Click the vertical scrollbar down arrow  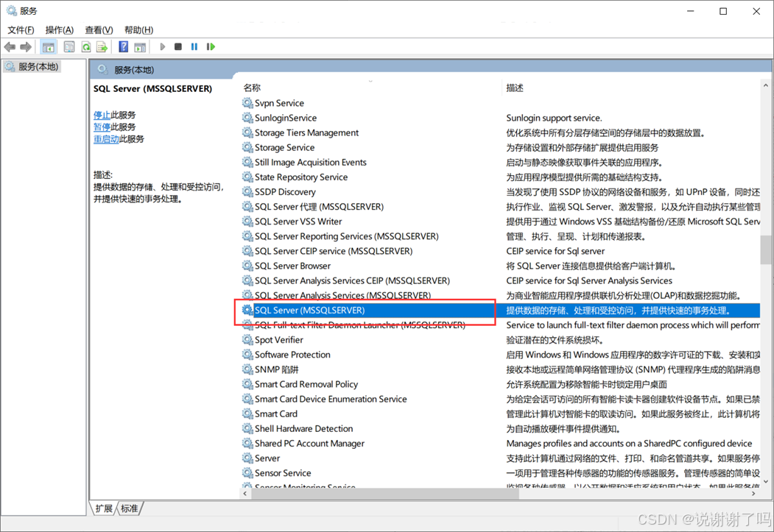(x=766, y=481)
